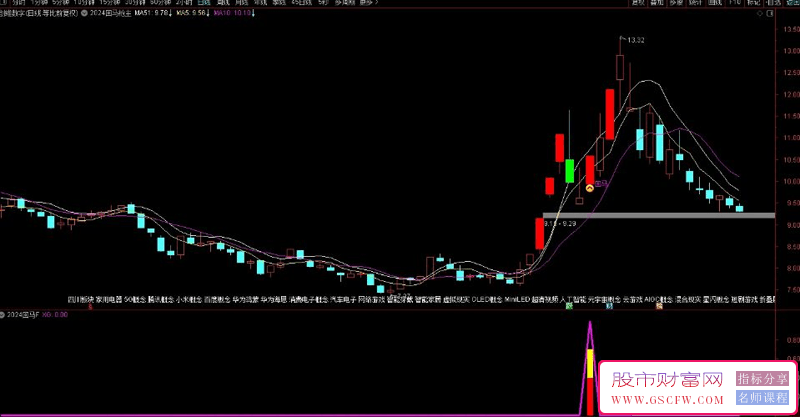The height and width of the screenshot is (417, 800).
Task: Click the MiniLED concept label
Action: (x=517, y=300)
